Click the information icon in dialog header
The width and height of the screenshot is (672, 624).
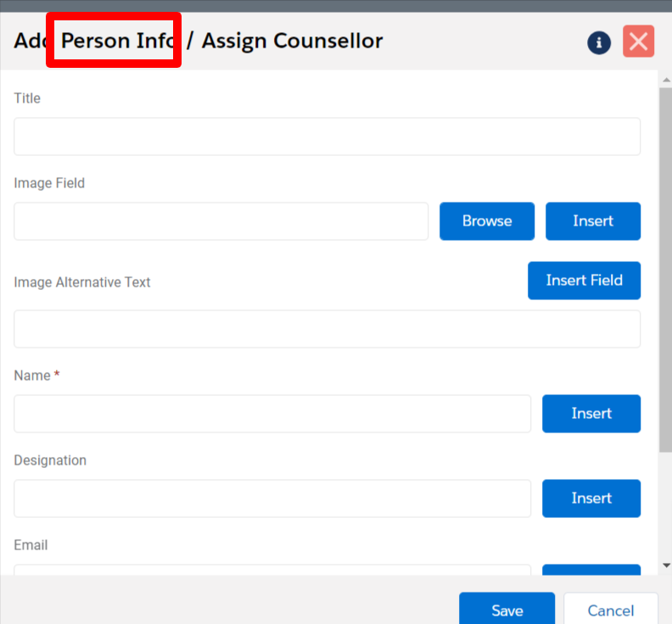[x=599, y=42]
